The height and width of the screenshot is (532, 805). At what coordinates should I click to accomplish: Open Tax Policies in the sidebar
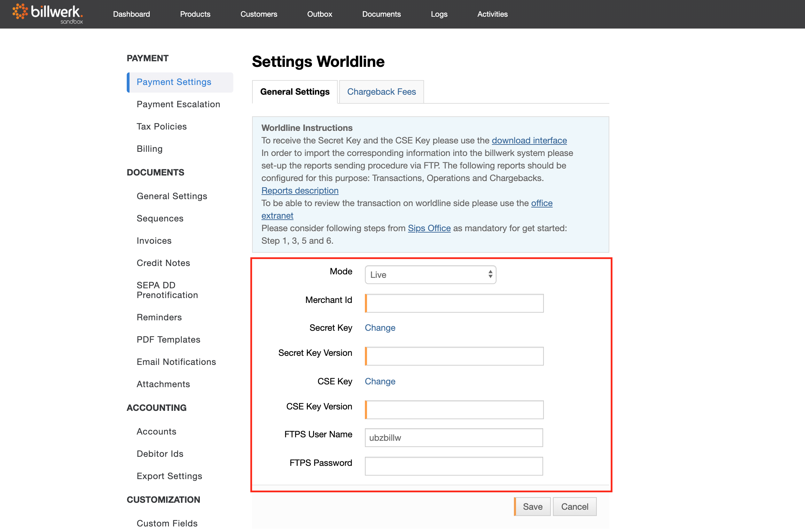(x=162, y=127)
